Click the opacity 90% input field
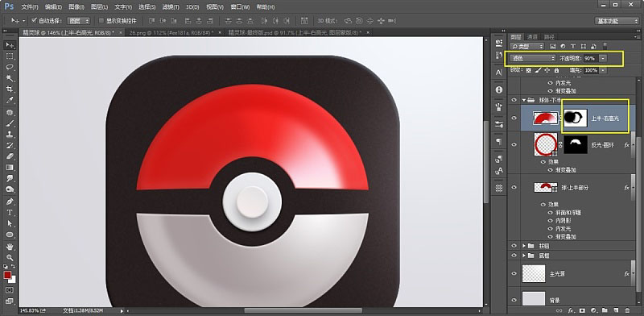Screen dimensions: 644x316 (x=591, y=58)
